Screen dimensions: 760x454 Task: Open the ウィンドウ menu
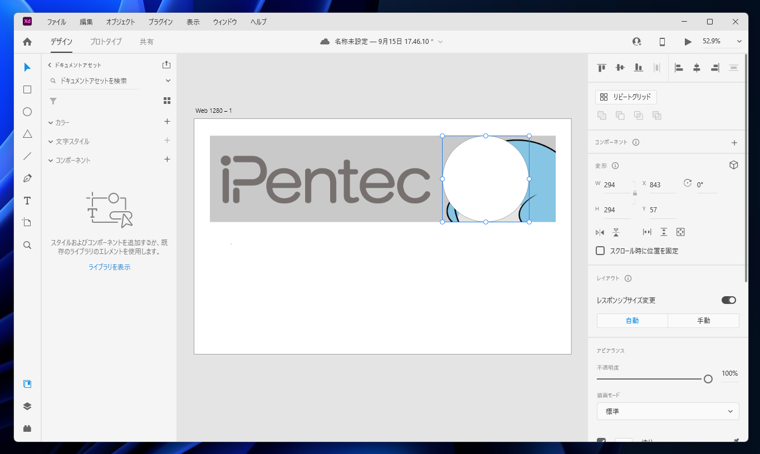click(x=225, y=22)
